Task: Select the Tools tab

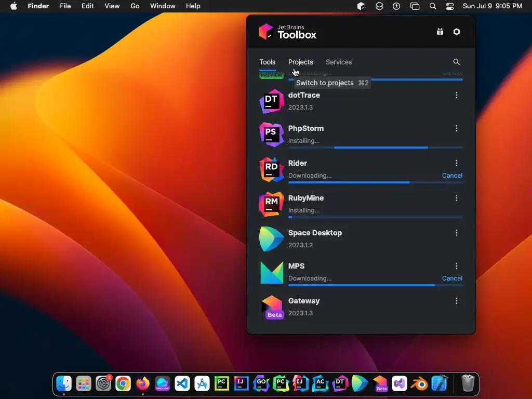Action: [268, 62]
